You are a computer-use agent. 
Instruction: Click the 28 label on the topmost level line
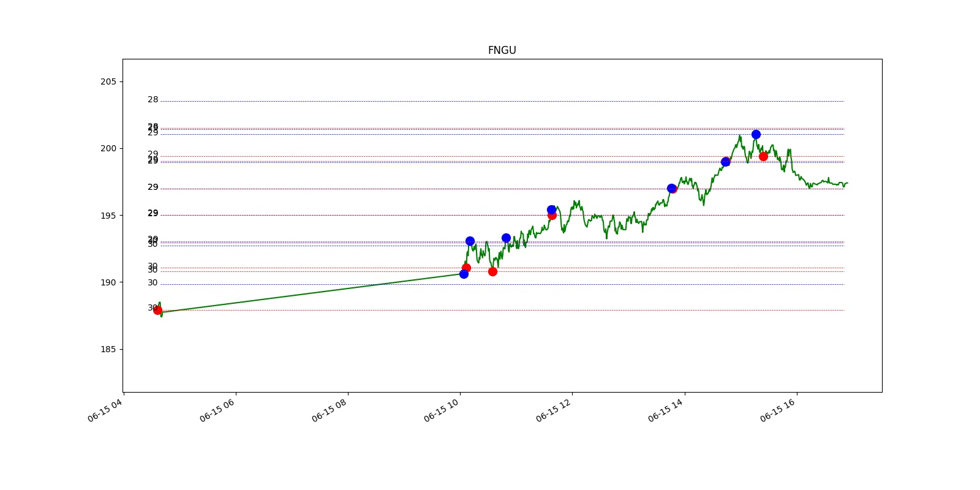point(153,100)
